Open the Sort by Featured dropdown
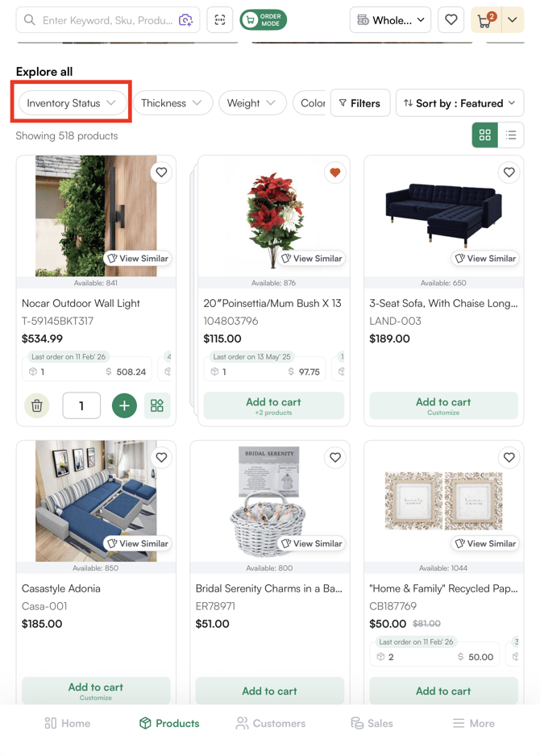The height and width of the screenshot is (756, 540). pos(459,102)
